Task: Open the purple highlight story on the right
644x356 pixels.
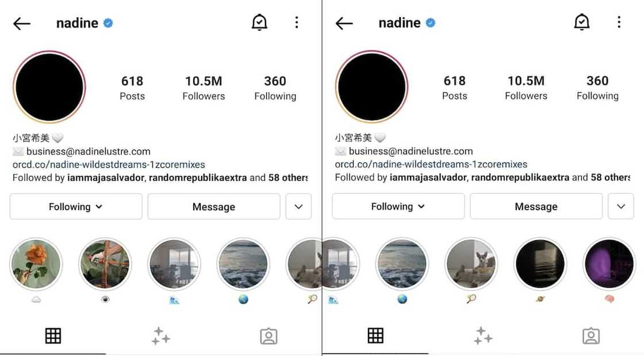Action: (x=609, y=264)
